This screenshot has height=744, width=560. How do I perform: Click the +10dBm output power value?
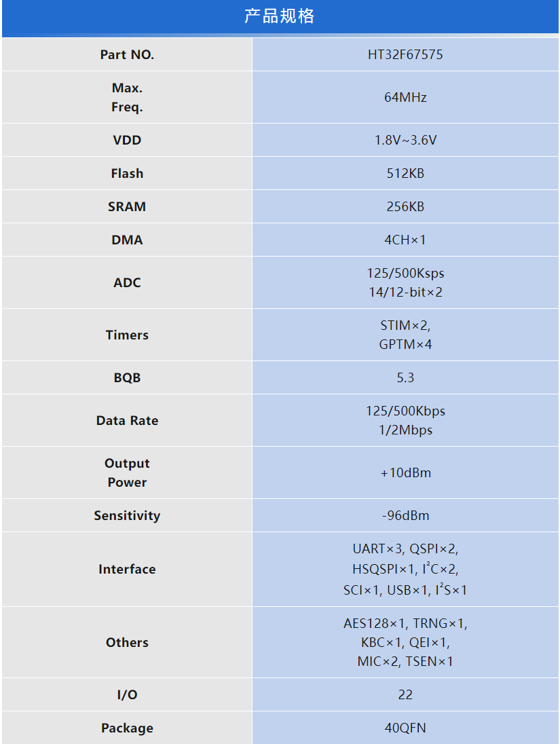point(405,473)
